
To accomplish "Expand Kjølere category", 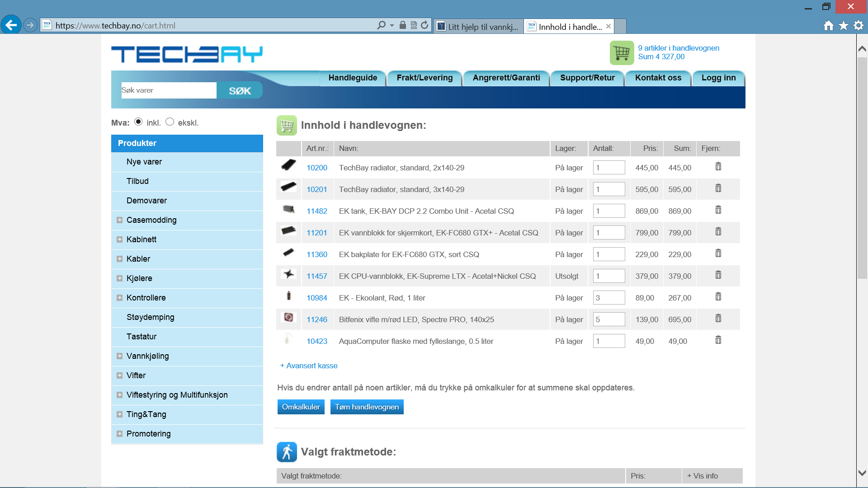I will tap(119, 278).
